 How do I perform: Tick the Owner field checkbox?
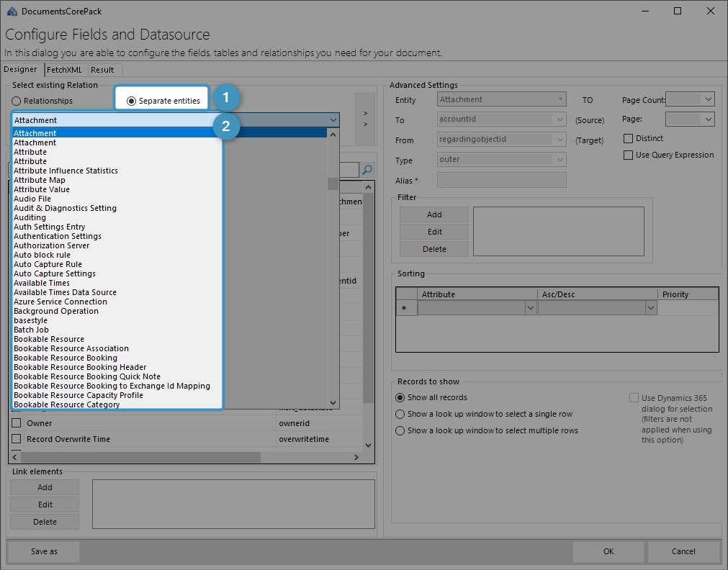point(17,423)
